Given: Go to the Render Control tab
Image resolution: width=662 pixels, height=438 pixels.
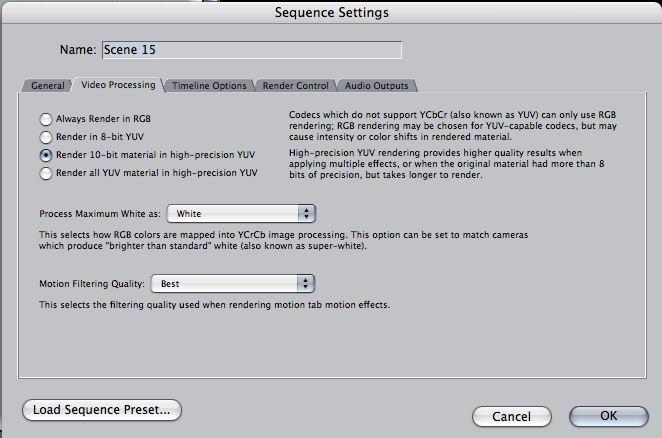Looking at the screenshot, I should click(x=295, y=86).
